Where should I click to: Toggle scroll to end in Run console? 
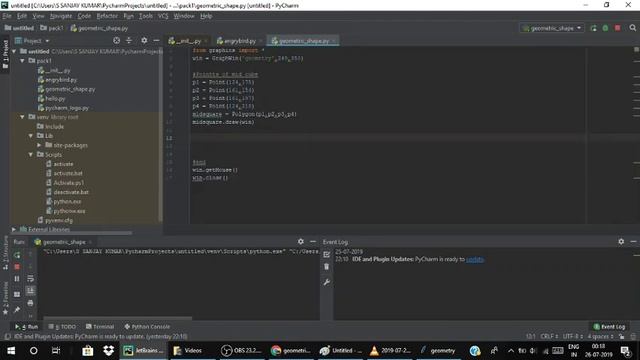coord(31,291)
